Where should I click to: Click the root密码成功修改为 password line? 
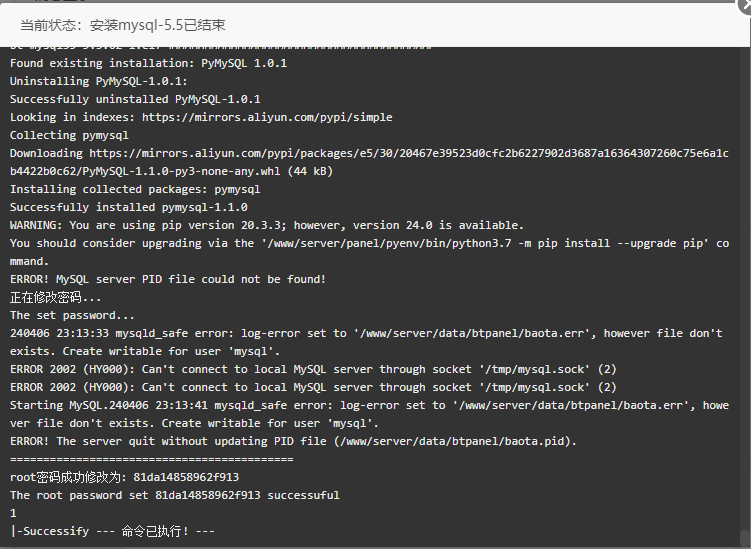pyautogui.click(x=125, y=477)
